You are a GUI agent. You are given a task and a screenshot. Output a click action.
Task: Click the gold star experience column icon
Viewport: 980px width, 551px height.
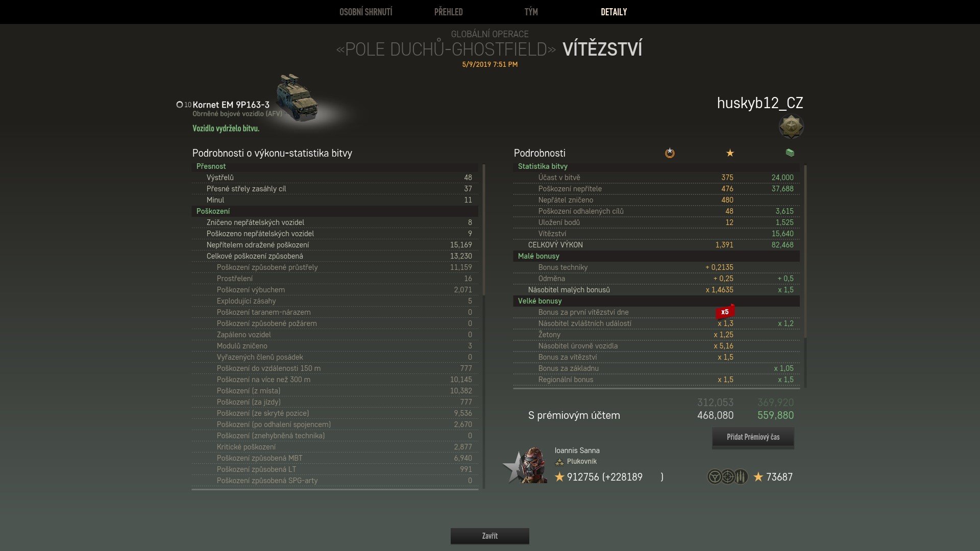[x=730, y=153]
